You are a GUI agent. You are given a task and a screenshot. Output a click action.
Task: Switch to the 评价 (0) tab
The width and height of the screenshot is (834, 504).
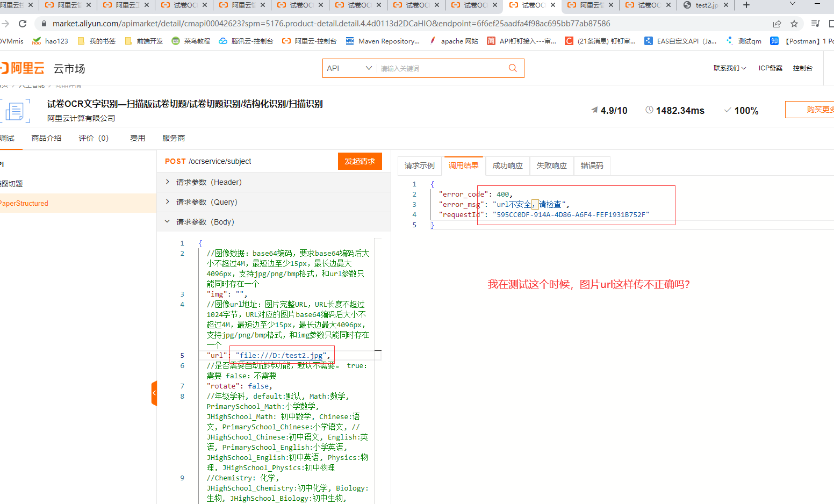[x=94, y=138]
